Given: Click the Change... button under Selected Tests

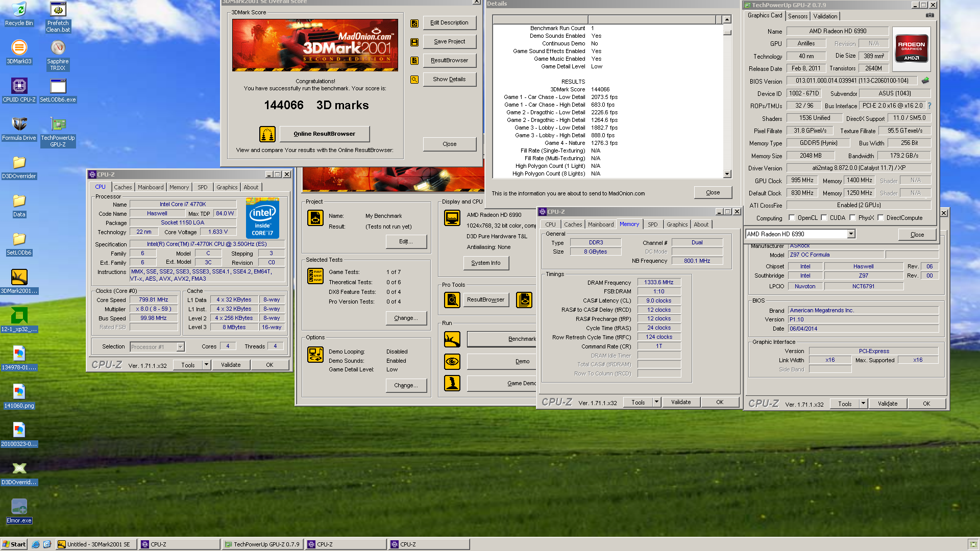Looking at the screenshot, I should coord(406,318).
